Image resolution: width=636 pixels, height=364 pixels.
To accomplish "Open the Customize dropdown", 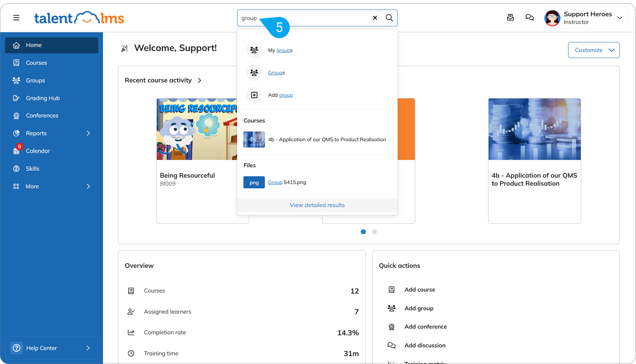I will (x=594, y=50).
